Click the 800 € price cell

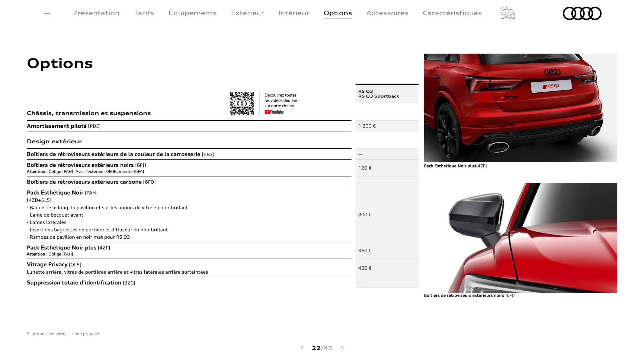click(387, 214)
